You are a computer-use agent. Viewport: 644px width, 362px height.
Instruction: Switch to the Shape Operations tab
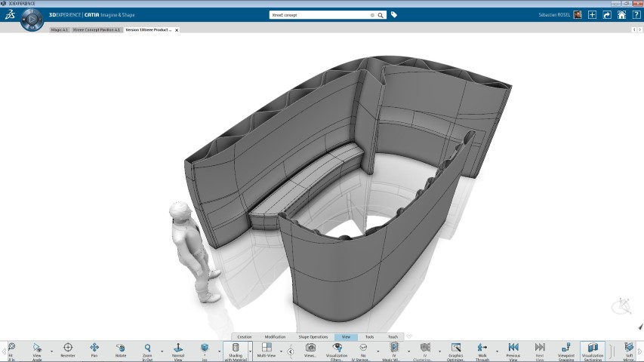[x=313, y=337]
